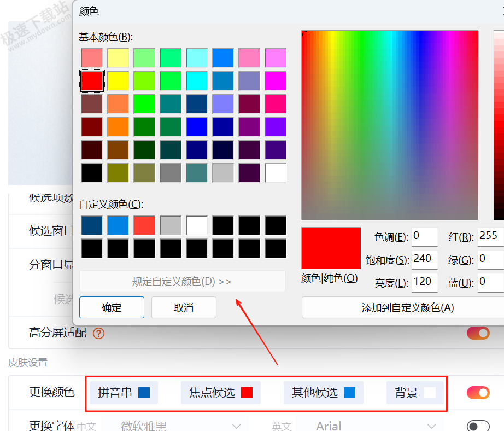Viewport: 504px width, 431px height.
Task: Select the 焦点候选 red color option
Action: (220, 393)
